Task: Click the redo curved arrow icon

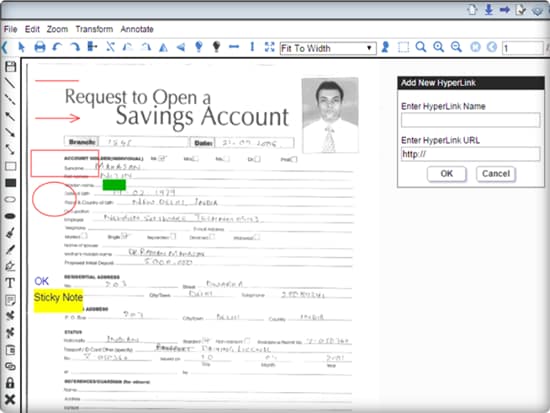Action: (x=74, y=47)
